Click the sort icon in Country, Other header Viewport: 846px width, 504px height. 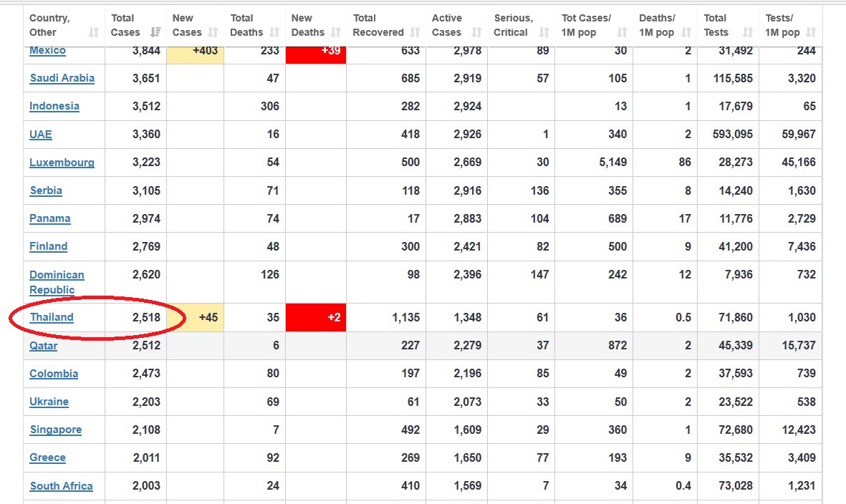[94, 33]
